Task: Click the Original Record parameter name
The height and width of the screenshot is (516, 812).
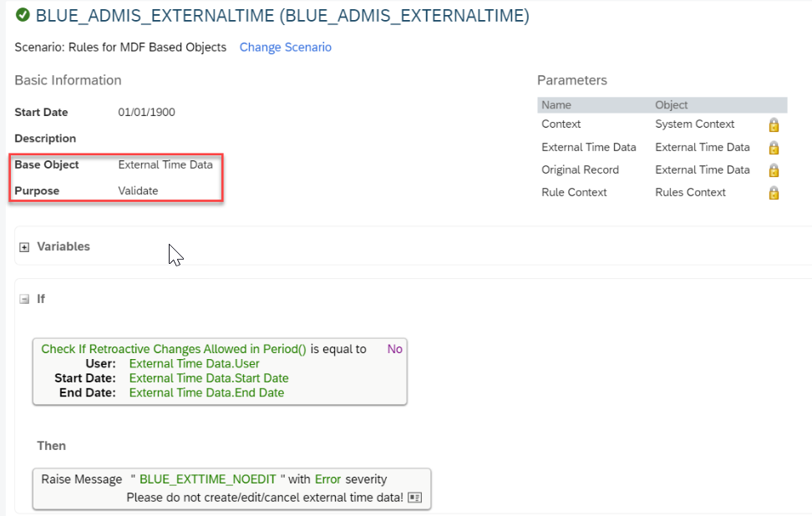Action: click(580, 169)
